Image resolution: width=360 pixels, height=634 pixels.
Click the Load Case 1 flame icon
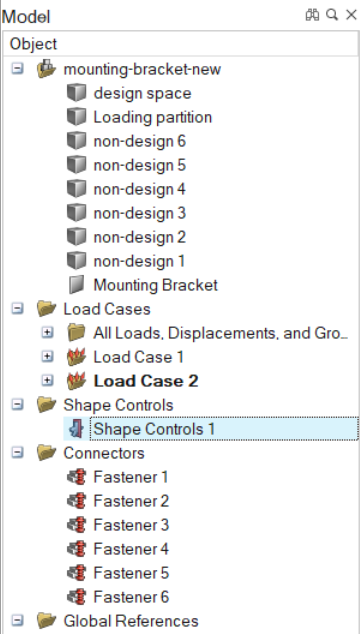coord(76,357)
